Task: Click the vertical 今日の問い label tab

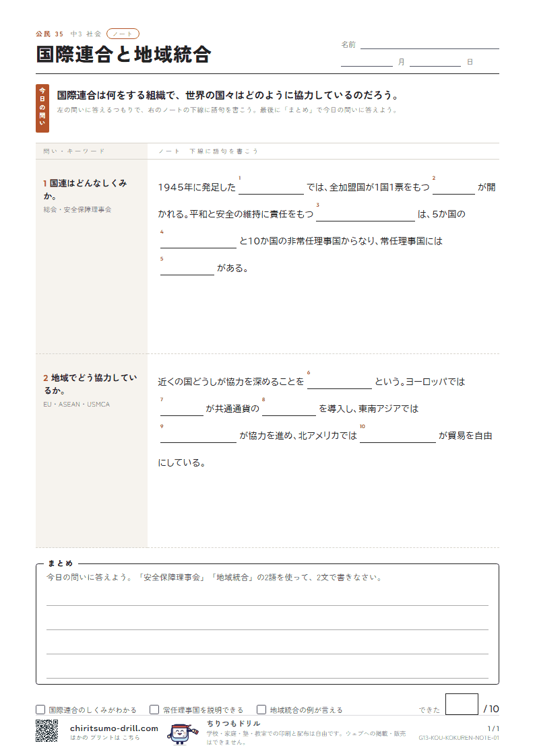Action: (42, 108)
